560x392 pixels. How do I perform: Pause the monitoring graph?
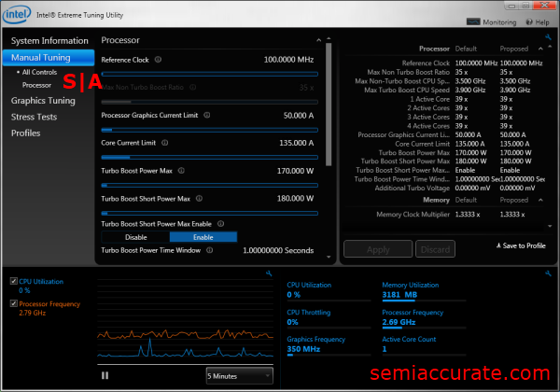[105, 374]
